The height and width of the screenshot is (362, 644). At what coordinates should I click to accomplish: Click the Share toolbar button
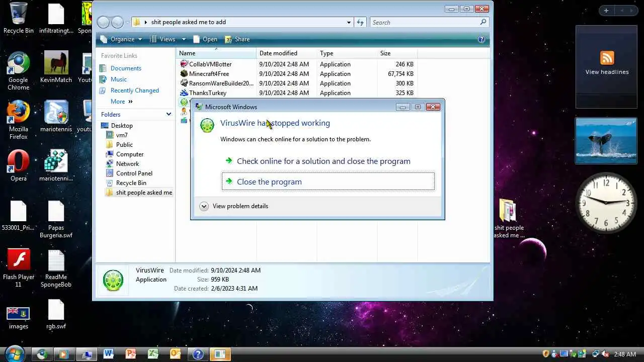click(237, 39)
